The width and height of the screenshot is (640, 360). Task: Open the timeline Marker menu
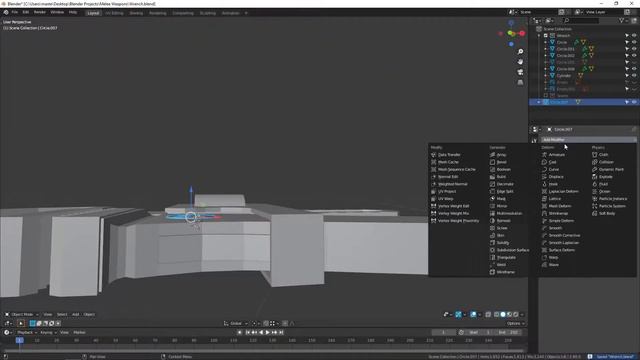click(x=80, y=332)
